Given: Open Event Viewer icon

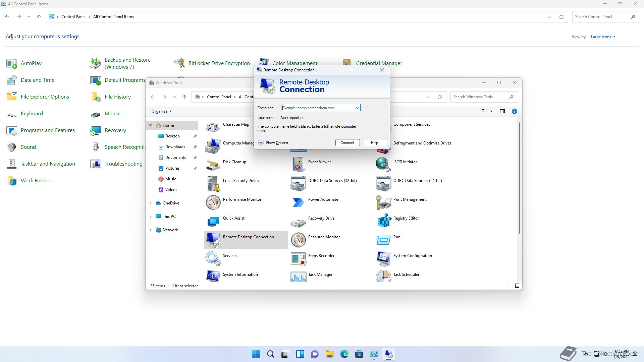Looking at the screenshot, I should (x=298, y=165).
